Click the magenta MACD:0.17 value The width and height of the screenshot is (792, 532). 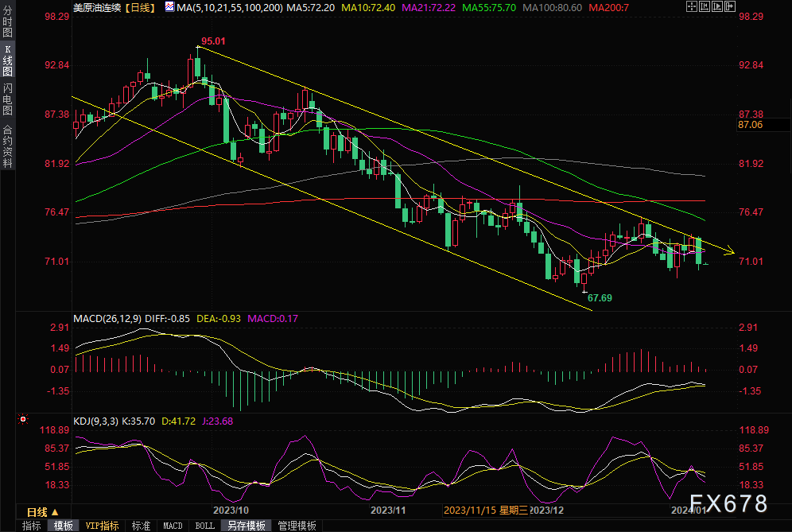(273, 319)
